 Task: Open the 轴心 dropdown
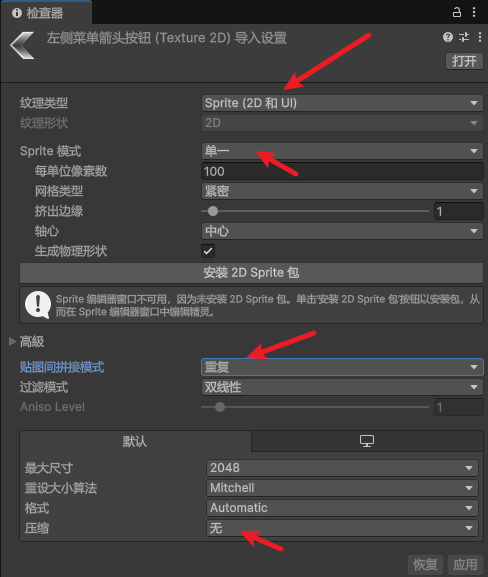(x=342, y=231)
